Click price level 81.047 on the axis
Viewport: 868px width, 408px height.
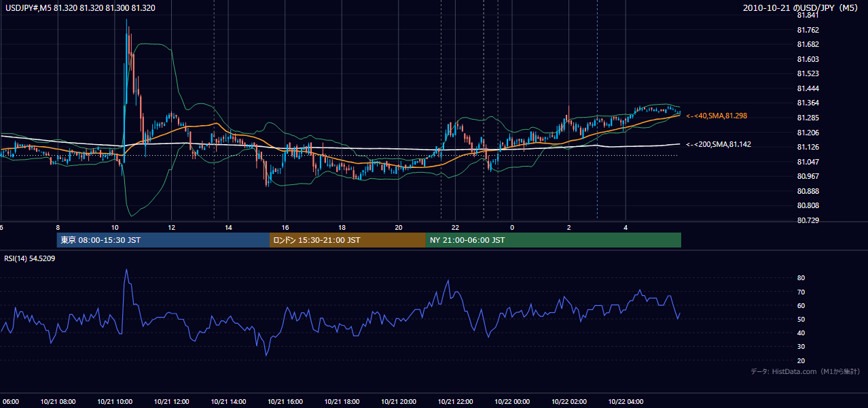click(x=808, y=162)
